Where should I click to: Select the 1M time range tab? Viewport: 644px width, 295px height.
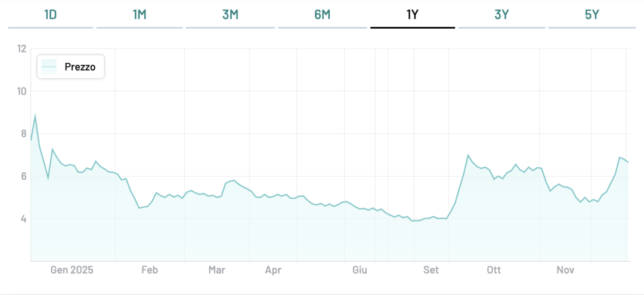[140, 15]
